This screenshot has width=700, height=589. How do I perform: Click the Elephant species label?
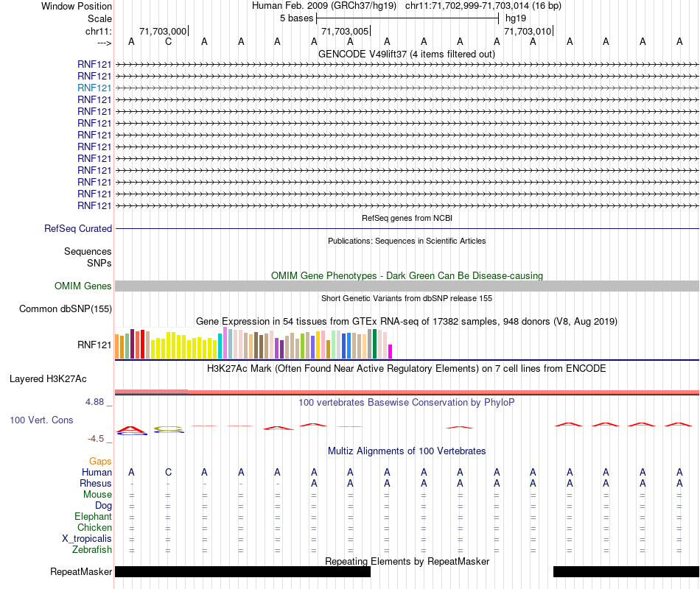coord(93,516)
